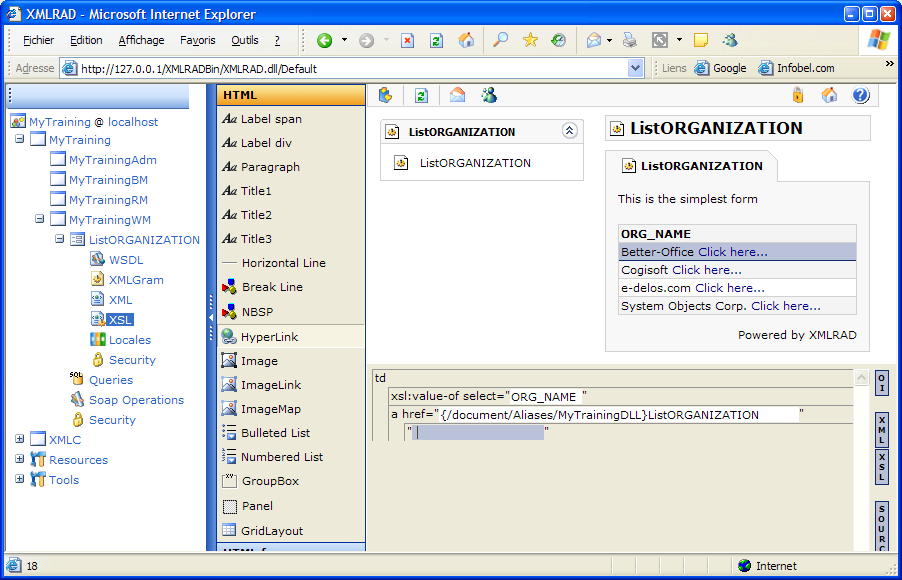Pick the Break Line component
Screen dimensions: 902x580
[271, 287]
